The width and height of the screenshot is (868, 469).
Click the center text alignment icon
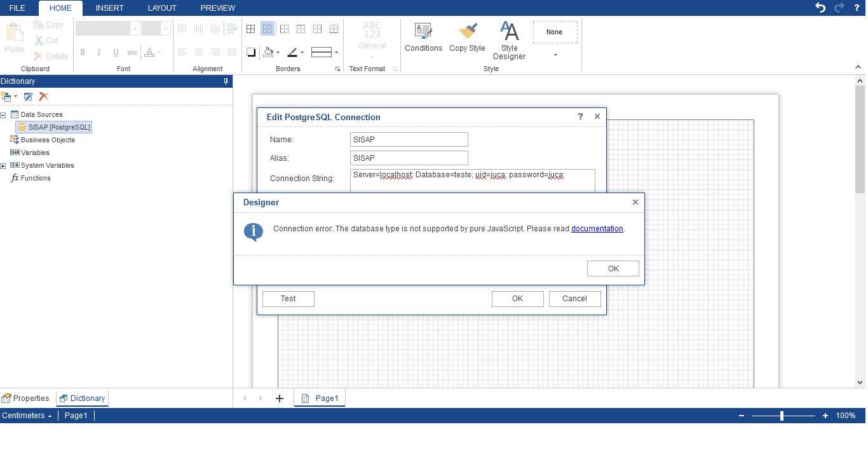pyautogui.click(x=199, y=52)
